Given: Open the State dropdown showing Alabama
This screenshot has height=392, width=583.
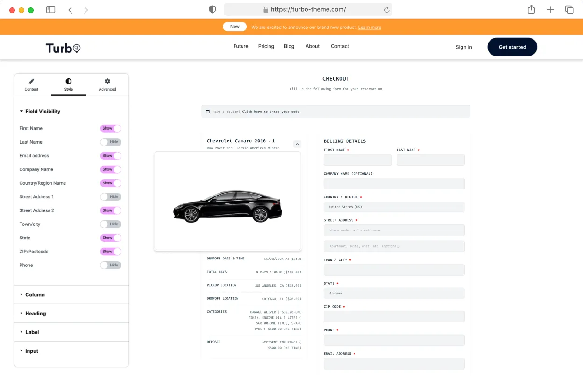Looking at the screenshot, I should coord(394,293).
